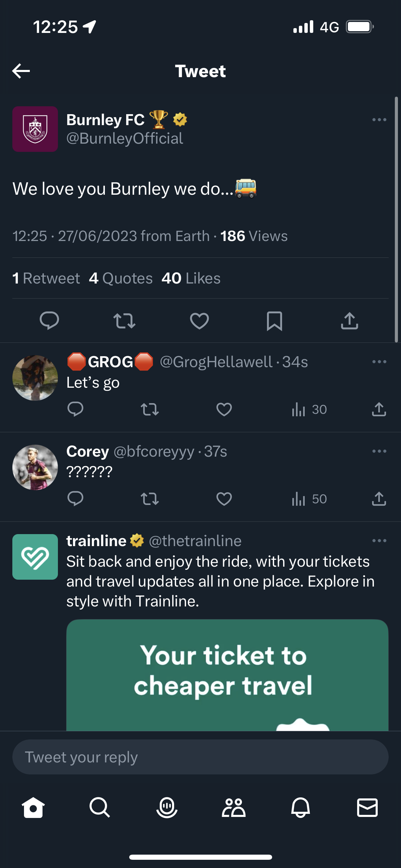
Task: Open the Notifications bell
Action: click(x=301, y=808)
